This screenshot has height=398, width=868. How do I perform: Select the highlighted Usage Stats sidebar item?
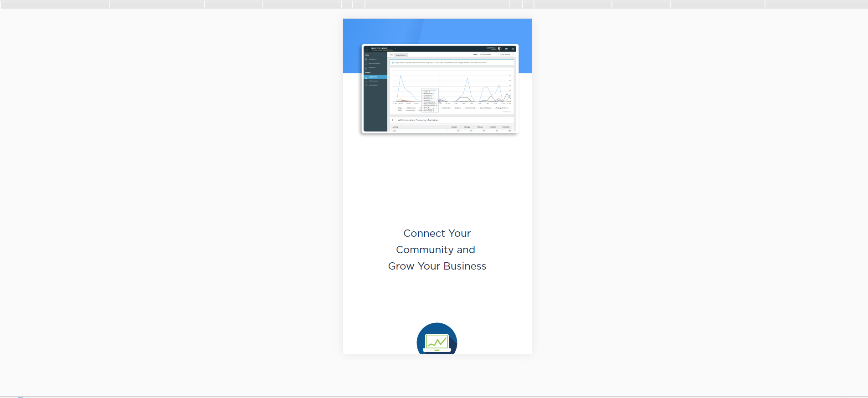[374, 77]
